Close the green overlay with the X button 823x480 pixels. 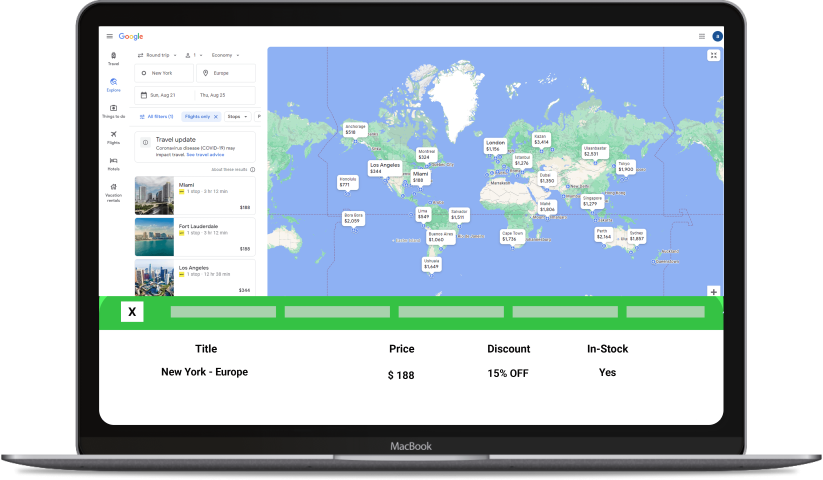pyautogui.click(x=132, y=312)
